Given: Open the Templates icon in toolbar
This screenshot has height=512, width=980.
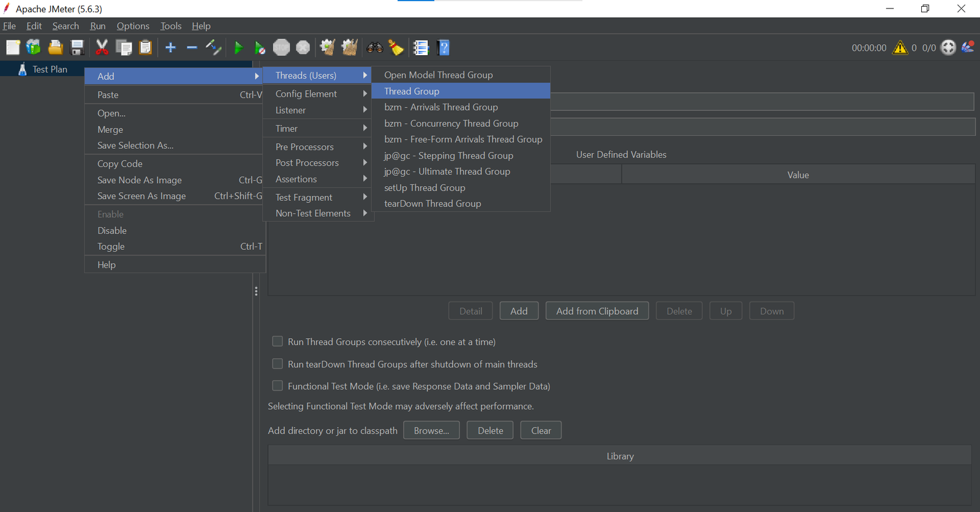Looking at the screenshot, I should [34, 47].
